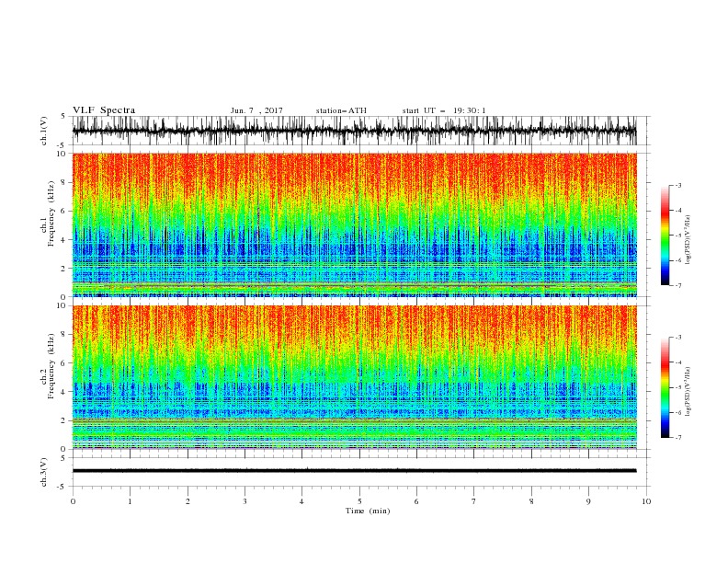Select the "ch.3(V)" axis label
Viewport: 728px width, 563px height.
click(x=44, y=472)
